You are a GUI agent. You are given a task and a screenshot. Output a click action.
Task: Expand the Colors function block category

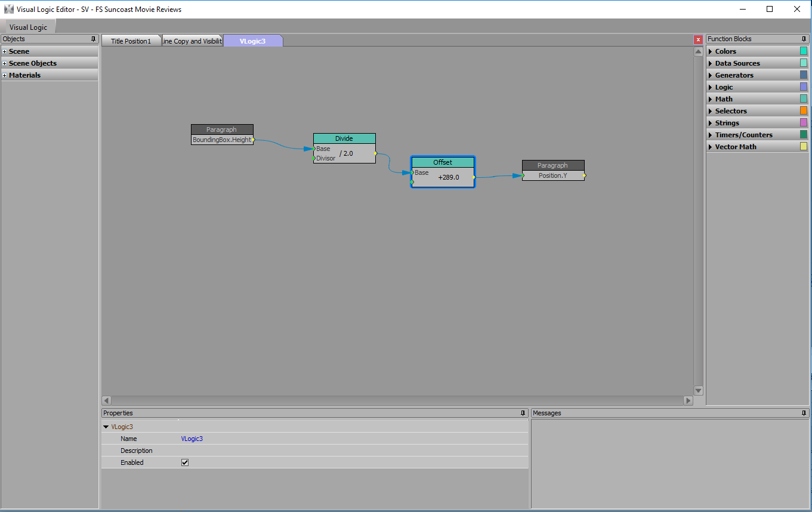(711, 51)
